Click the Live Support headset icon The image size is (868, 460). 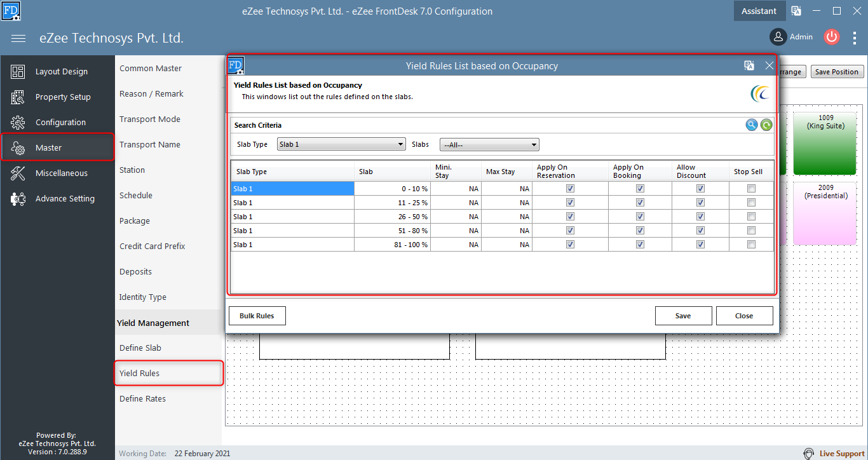tap(808, 454)
